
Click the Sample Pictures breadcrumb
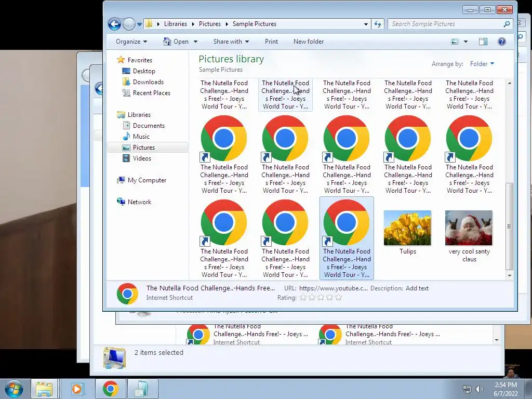point(255,24)
